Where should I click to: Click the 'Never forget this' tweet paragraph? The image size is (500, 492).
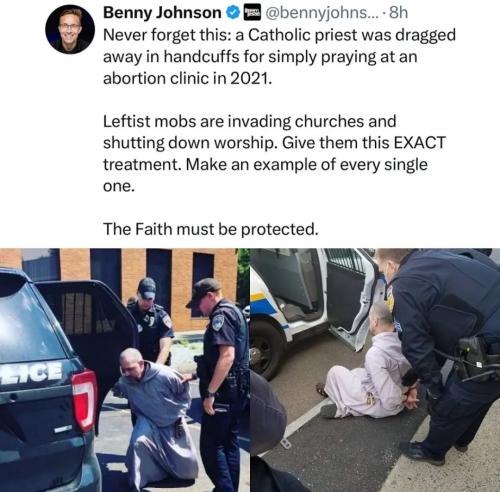point(279,57)
